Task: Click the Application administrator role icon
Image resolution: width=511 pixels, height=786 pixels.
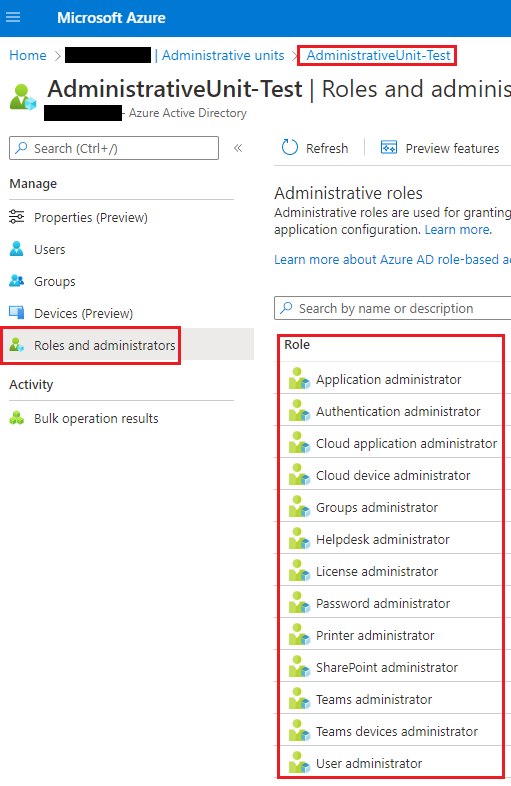Action: point(299,379)
